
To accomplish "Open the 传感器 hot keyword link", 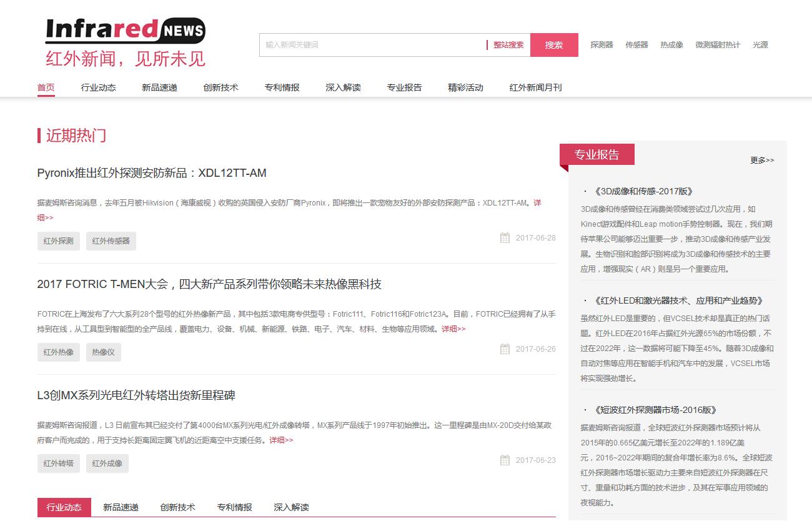I will 637,45.
